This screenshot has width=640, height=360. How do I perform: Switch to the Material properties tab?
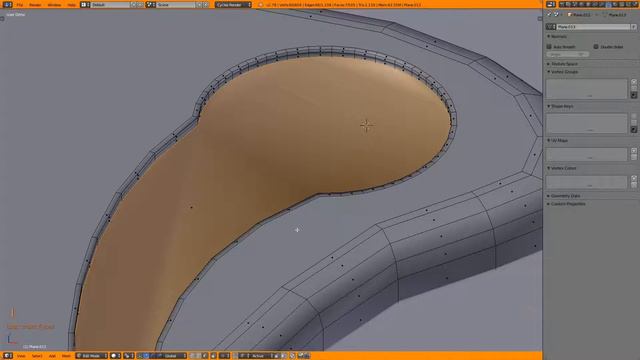tap(615, 4)
